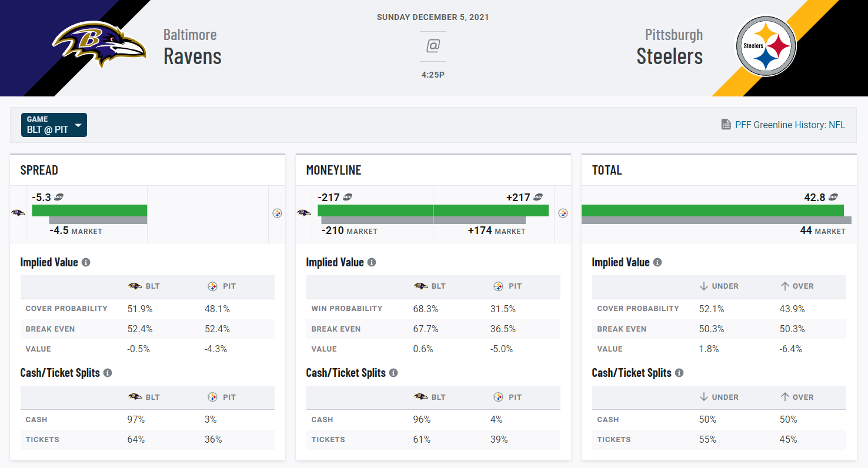Viewport: 868px width, 468px height.
Task: Click the Sunday December 5, 2021 date
Action: (433, 17)
